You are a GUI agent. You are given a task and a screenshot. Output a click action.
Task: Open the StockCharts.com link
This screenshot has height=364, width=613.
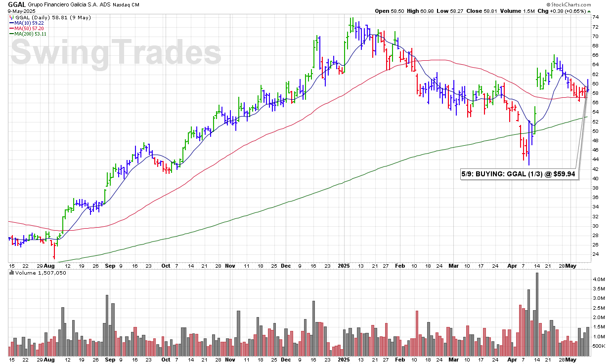click(x=574, y=4)
